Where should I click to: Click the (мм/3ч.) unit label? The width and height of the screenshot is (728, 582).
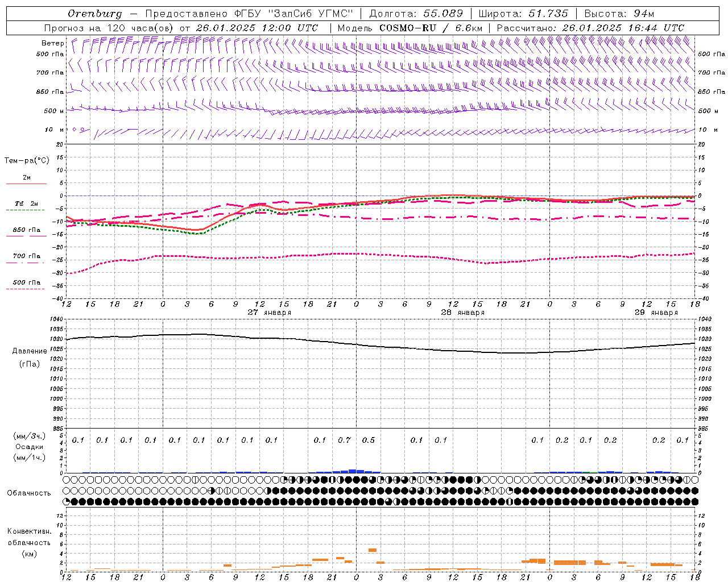30,436
